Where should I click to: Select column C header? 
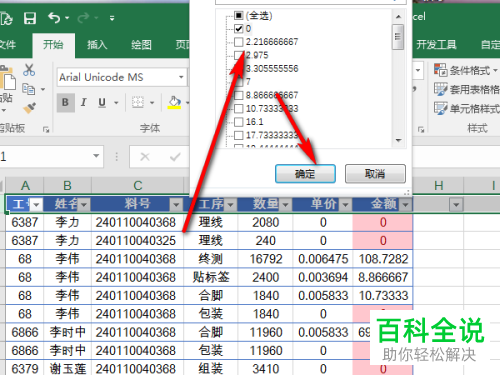tap(138, 186)
